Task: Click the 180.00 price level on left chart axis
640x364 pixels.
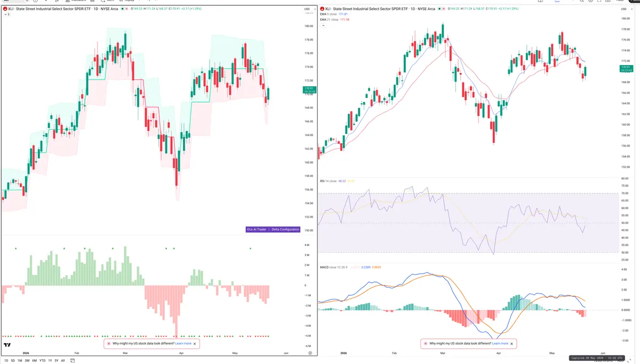Action: [x=309, y=26]
